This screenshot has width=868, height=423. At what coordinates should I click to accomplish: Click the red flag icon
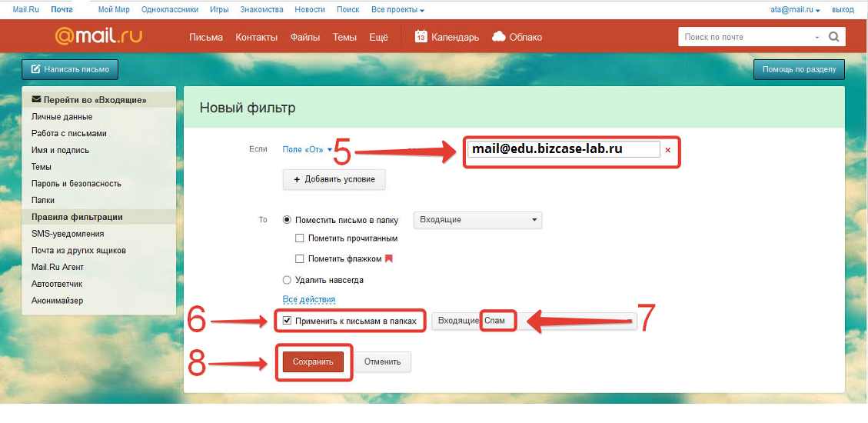click(x=388, y=259)
